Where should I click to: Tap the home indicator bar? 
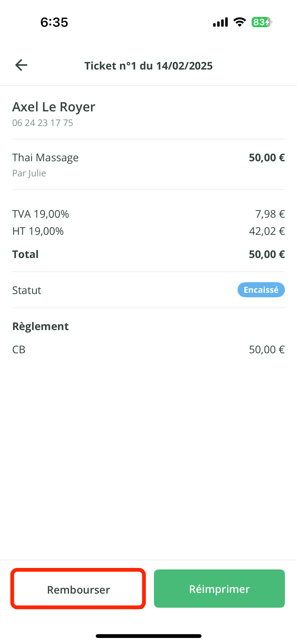[148, 636]
